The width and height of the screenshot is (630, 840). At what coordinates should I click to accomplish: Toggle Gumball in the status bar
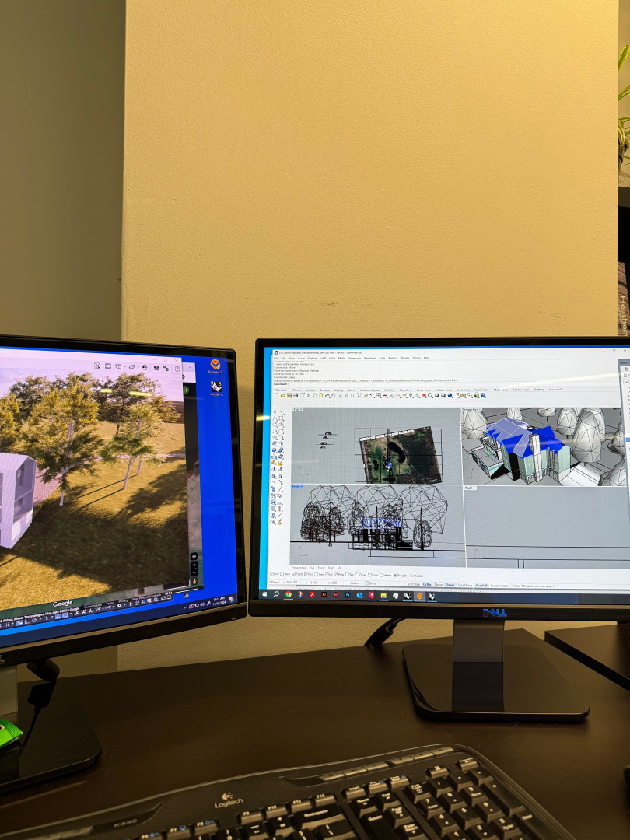coord(481,585)
